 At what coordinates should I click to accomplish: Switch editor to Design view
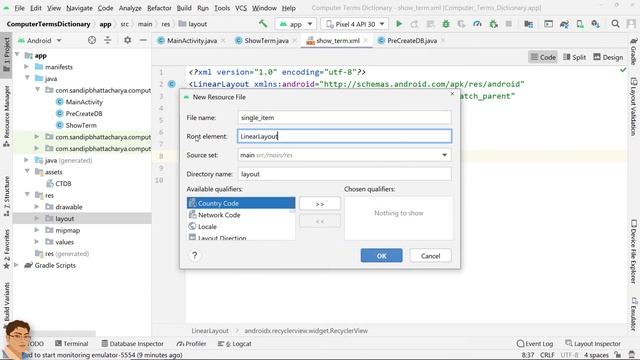point(608,57)
